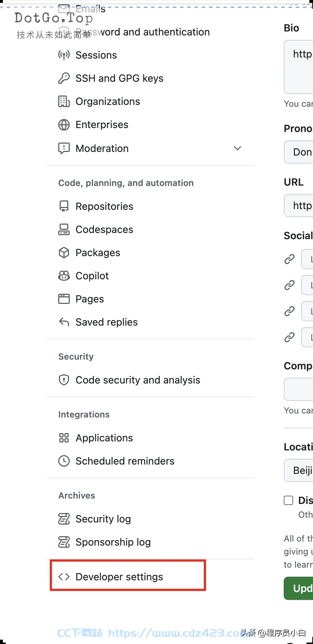
Task: View the Security log
Action: 103,519
